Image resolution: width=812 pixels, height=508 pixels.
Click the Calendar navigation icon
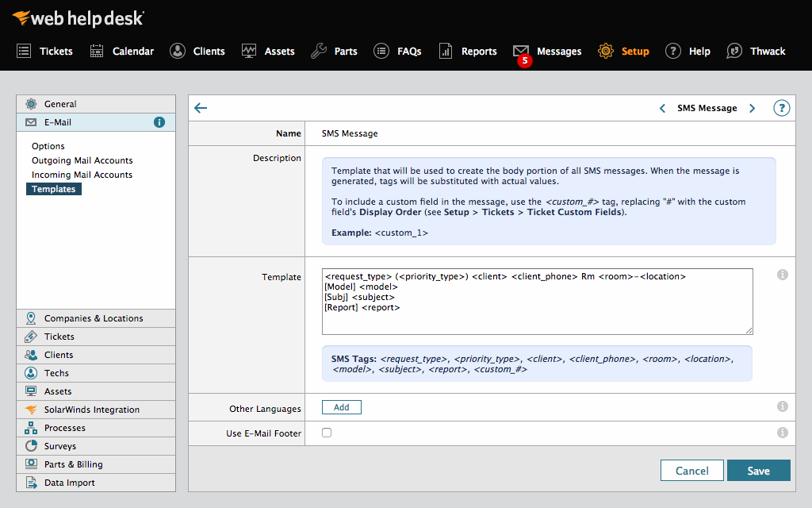click(x=97, y=51)
